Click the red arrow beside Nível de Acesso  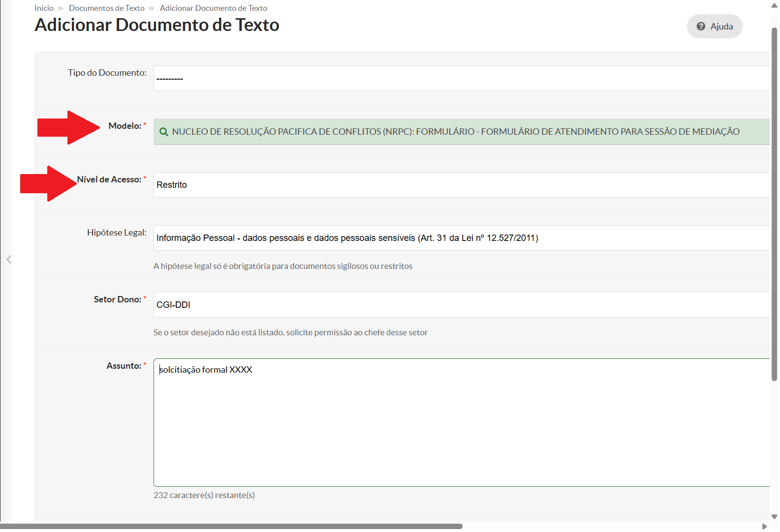(x=48, y=183)
